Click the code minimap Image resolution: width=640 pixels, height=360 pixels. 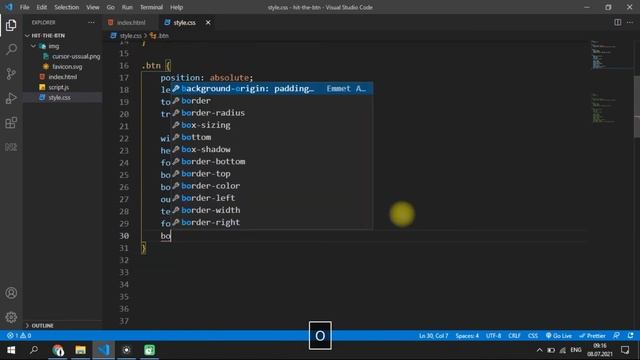pos(610,82)
